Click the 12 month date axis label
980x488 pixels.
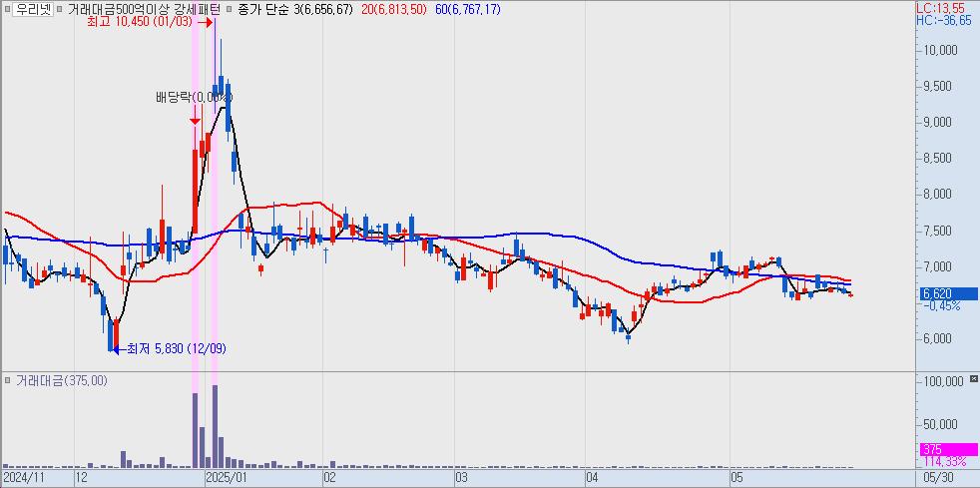[81, 479]
